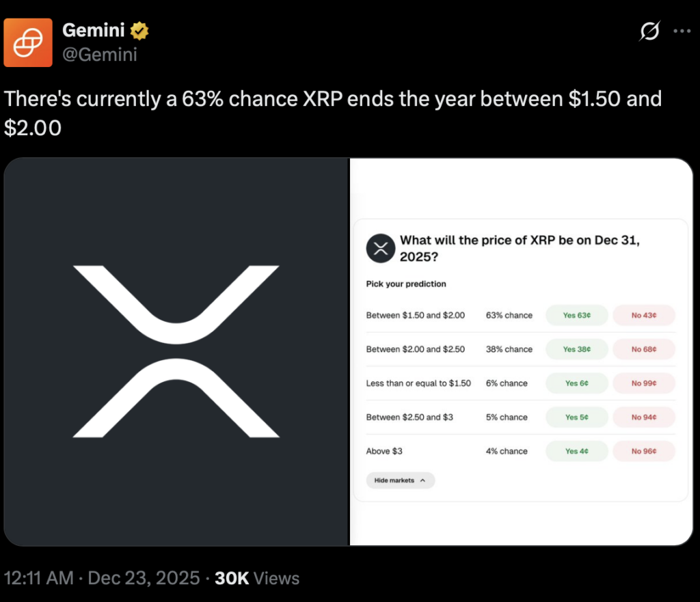Select Yes 5¢ for Between $2.50 and $3

pos(576,418)
